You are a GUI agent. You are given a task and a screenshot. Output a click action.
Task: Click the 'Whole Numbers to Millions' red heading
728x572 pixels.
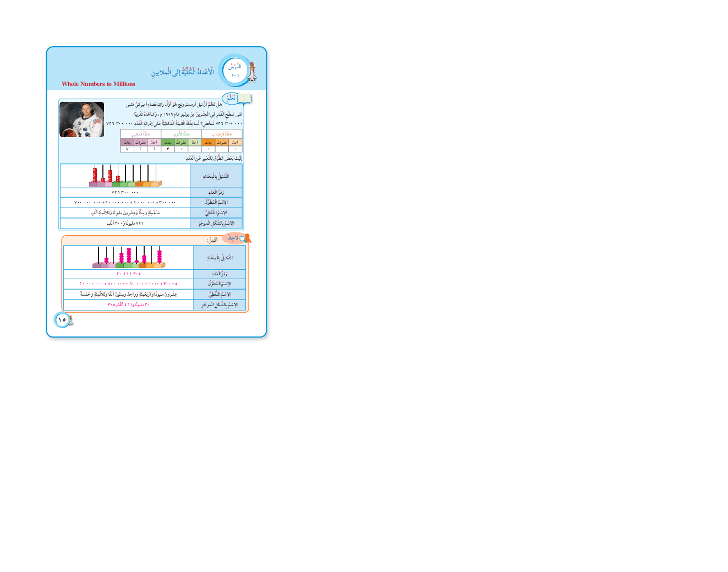[98, 84]
